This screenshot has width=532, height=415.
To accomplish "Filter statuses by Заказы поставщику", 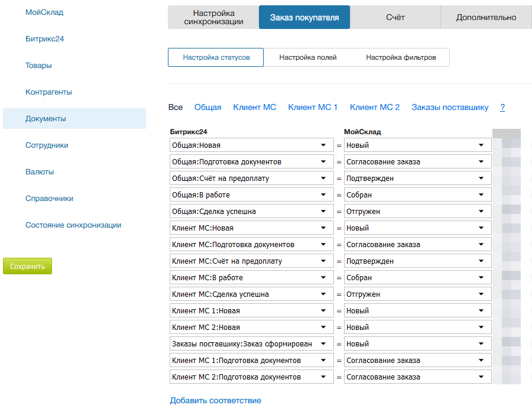I will pyautogui.click(x=450, y=107).
